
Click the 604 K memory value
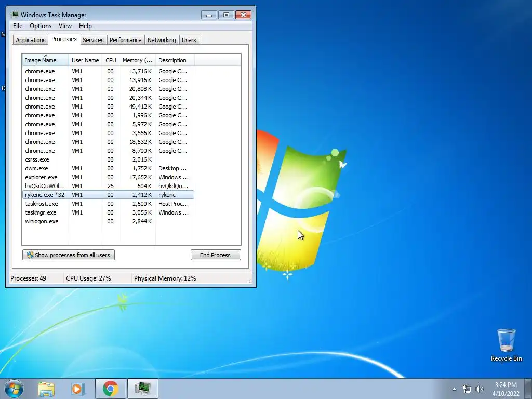coord(144,186)
